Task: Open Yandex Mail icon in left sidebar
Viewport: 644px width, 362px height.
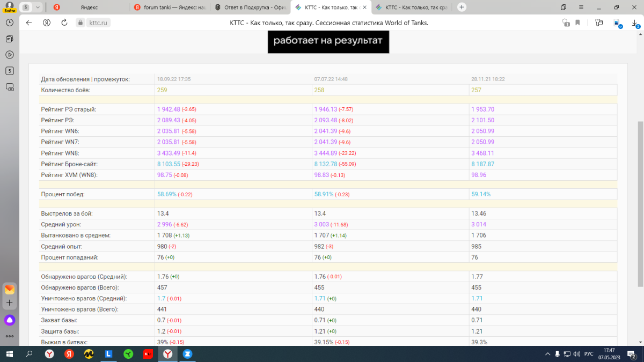Action: (x=10, y=290)
